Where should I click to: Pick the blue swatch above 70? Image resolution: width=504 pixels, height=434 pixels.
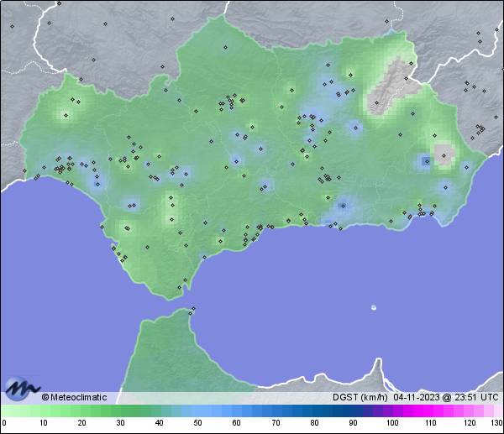click(x=275, y=410)
